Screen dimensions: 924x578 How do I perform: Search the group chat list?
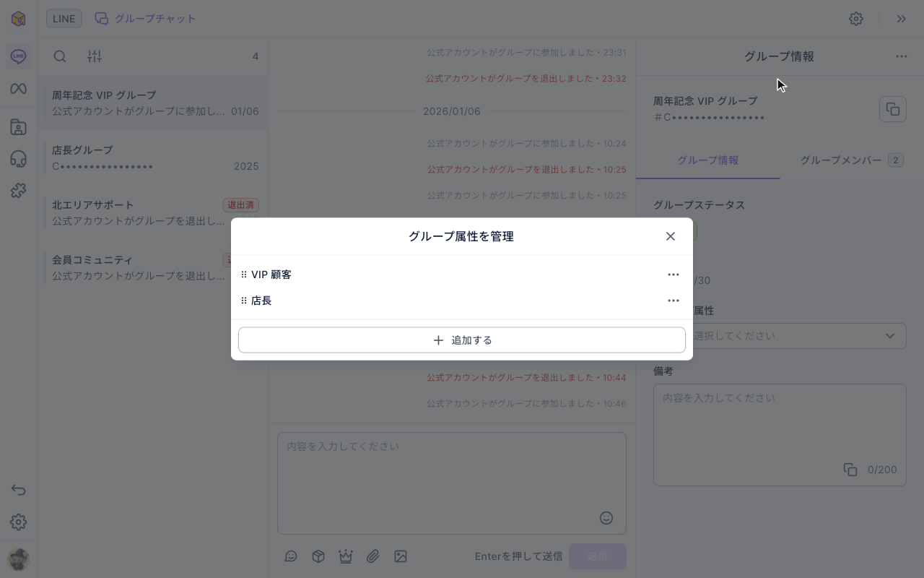click(x=61, y=56)
